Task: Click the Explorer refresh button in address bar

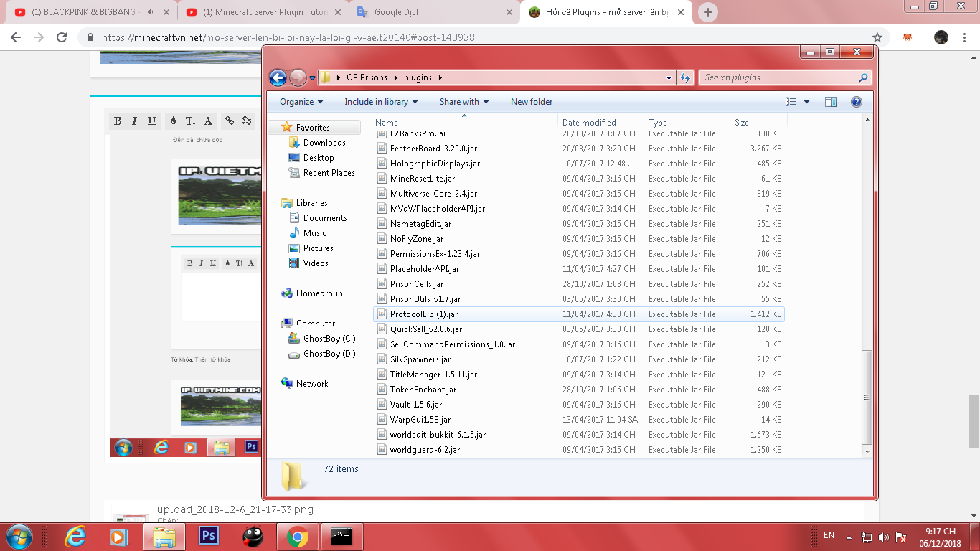Action: (x=685, y=77)
